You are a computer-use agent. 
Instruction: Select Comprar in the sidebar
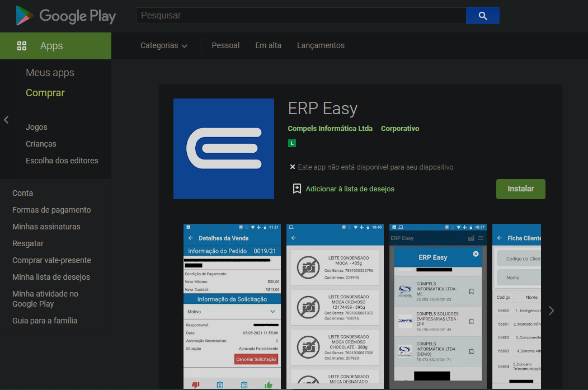pyautogui.click(x=45, y=93)
